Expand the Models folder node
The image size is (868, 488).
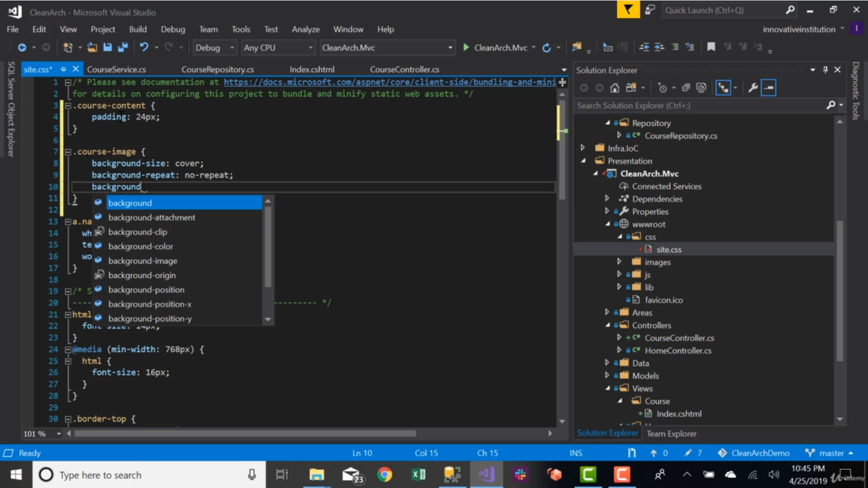coord(608,376)
